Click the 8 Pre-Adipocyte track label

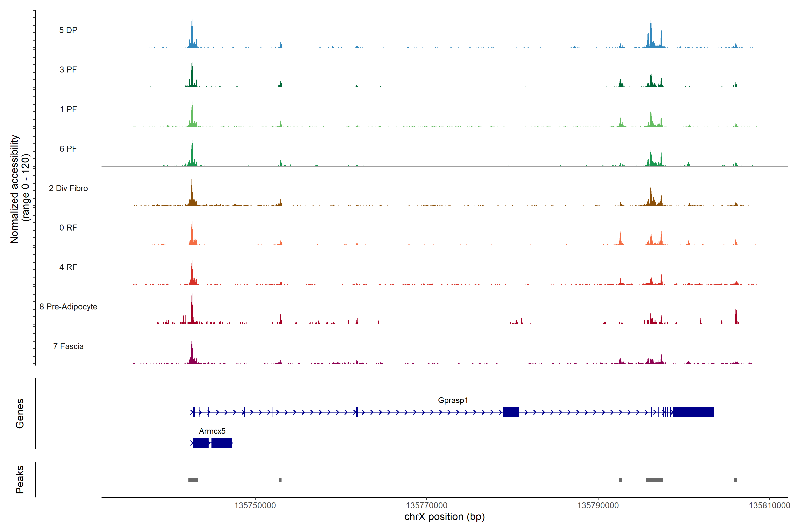[x=68, y=306]
